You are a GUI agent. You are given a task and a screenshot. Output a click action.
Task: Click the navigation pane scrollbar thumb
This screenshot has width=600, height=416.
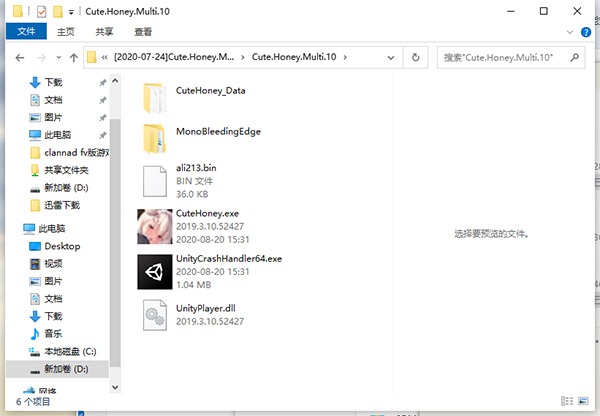(115, 243)
